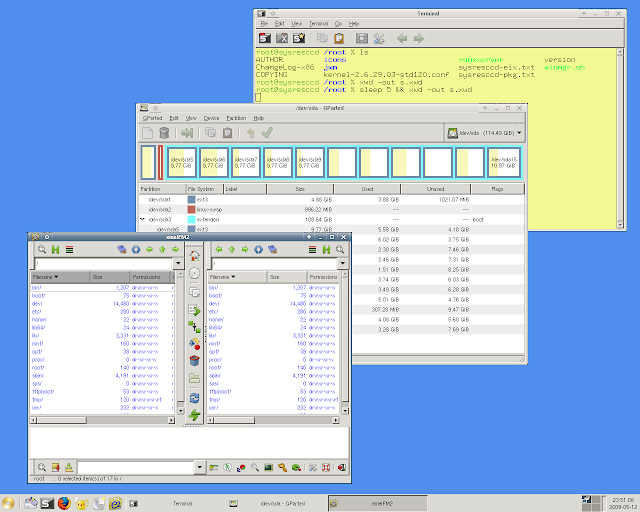The image size is (640, 512).
Task: Click the move files icon in emelFM2 center bar
Action: (x=195, y=310)
